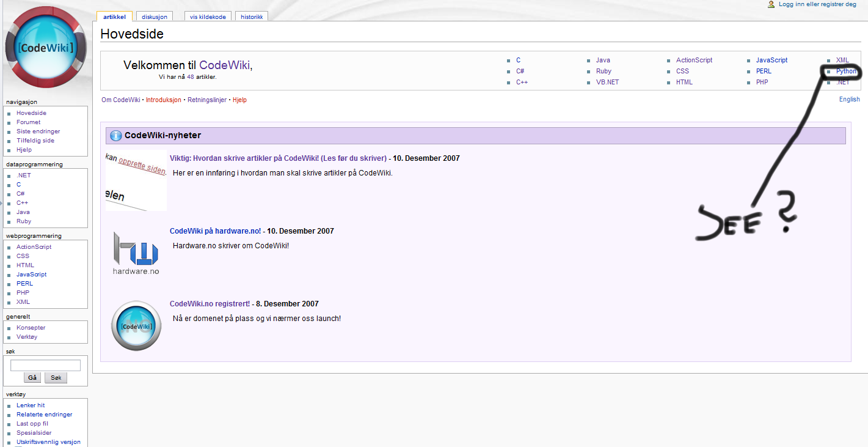
Task: Open the historikk tab
Action: tap(252, 17)
